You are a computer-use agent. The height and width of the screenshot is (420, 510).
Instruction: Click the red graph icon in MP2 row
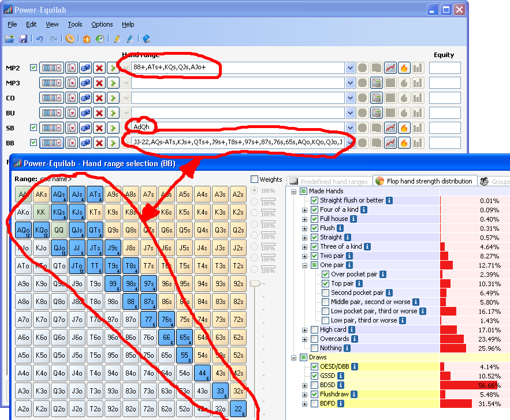click(x=390, y=68)
